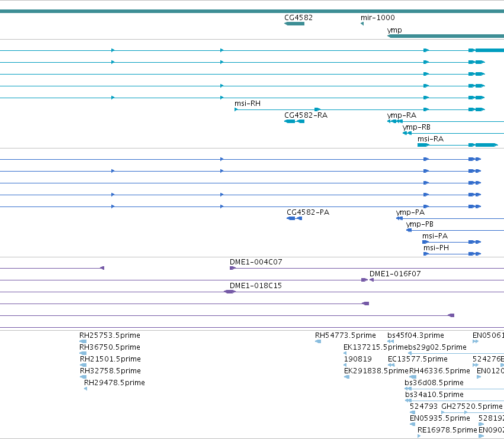Select EST EC13577.5prime
The width and height of the screenshot is (504, 439).
click(x=418, y=359)
